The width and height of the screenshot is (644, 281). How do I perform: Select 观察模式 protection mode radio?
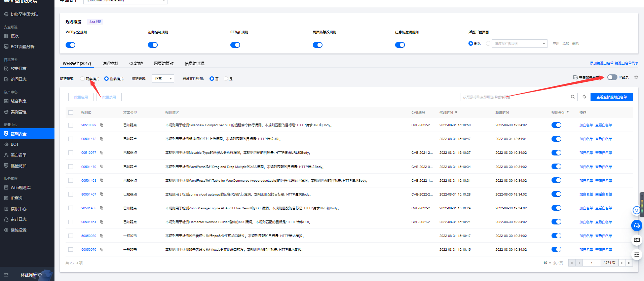pos(82,79)
